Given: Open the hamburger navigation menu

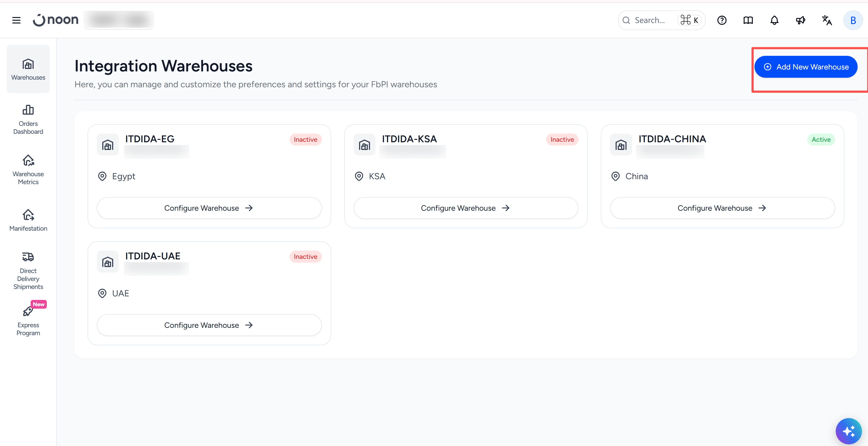Looking at the screenshot, I should click(16, 20).
